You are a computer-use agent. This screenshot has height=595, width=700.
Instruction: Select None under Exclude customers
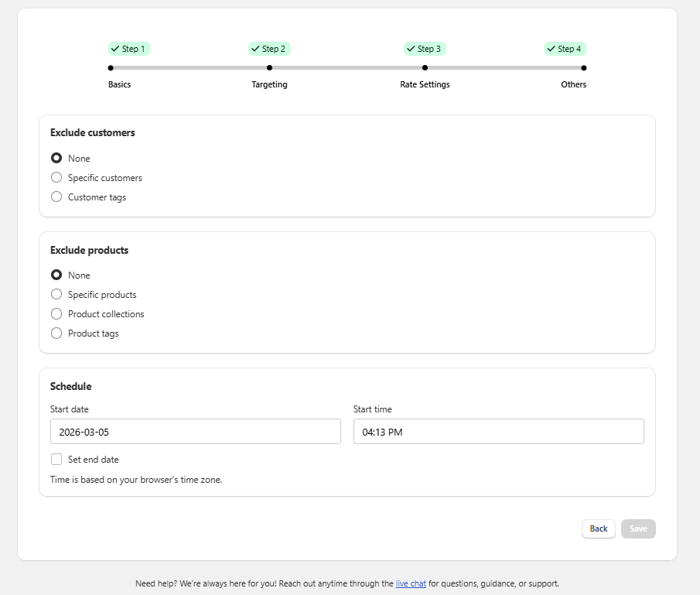[x=56, y=158]
